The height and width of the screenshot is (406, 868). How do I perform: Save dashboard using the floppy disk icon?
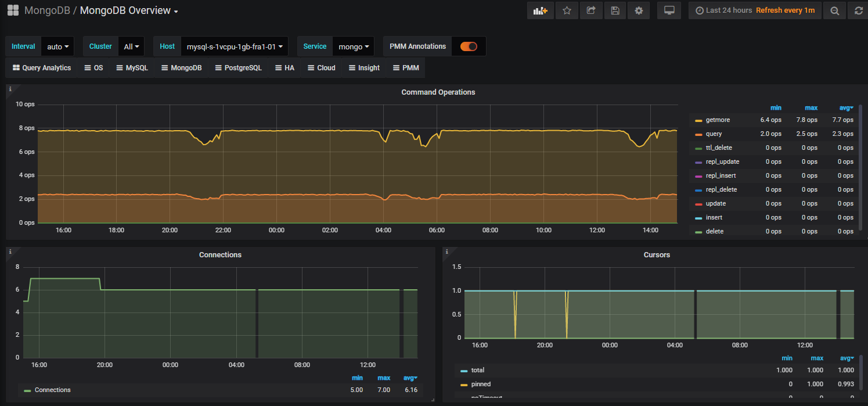tap(615, 10)
